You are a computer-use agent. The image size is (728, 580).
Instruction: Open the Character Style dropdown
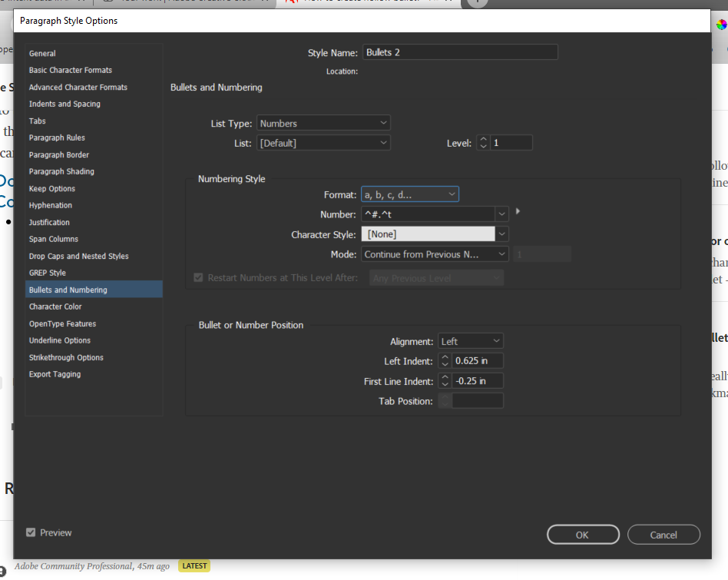coord(503,234)
